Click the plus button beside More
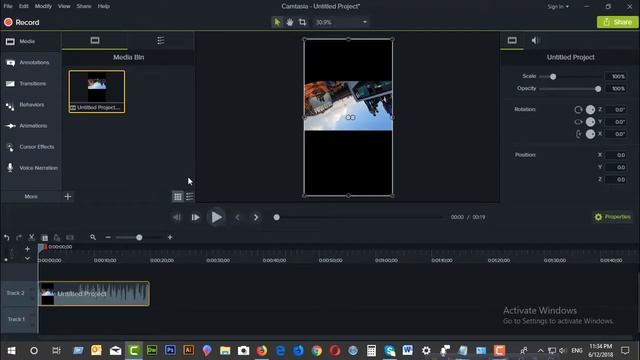 click(x=68, y=196)
